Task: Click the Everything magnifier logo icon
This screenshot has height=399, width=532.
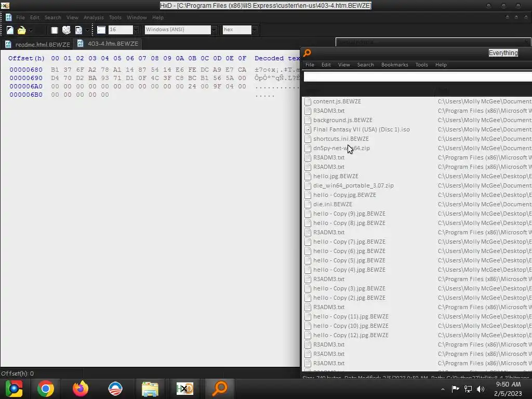Action: 307,53
